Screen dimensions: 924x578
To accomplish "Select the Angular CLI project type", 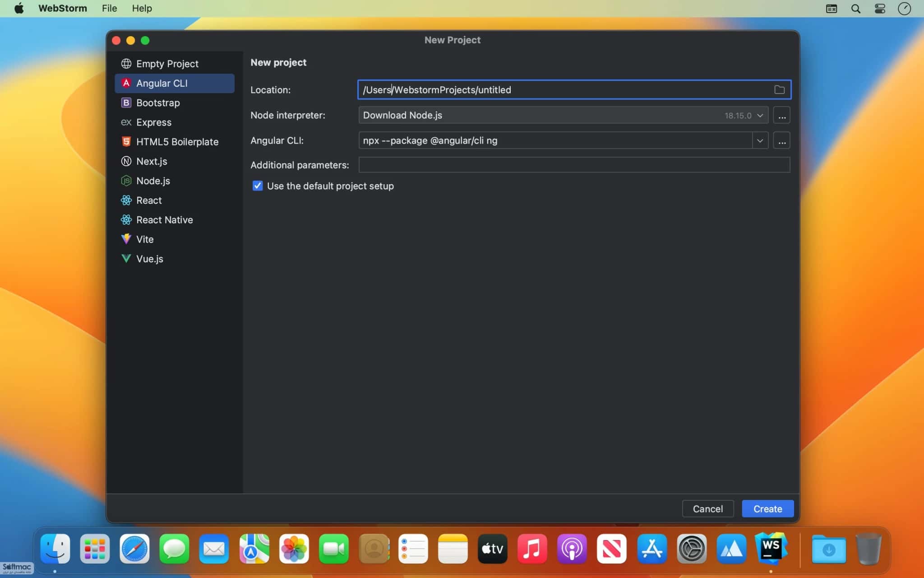I will (x=175, y=83).
